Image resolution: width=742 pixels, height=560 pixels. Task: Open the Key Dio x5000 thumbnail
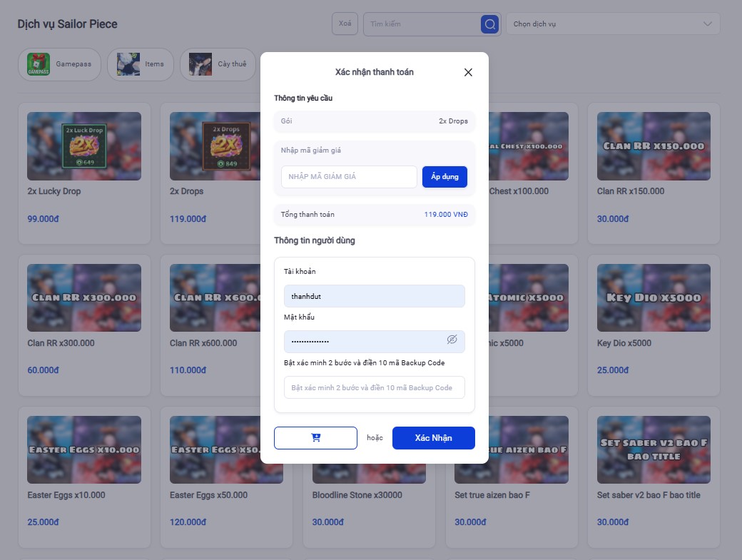pos(654,297)
